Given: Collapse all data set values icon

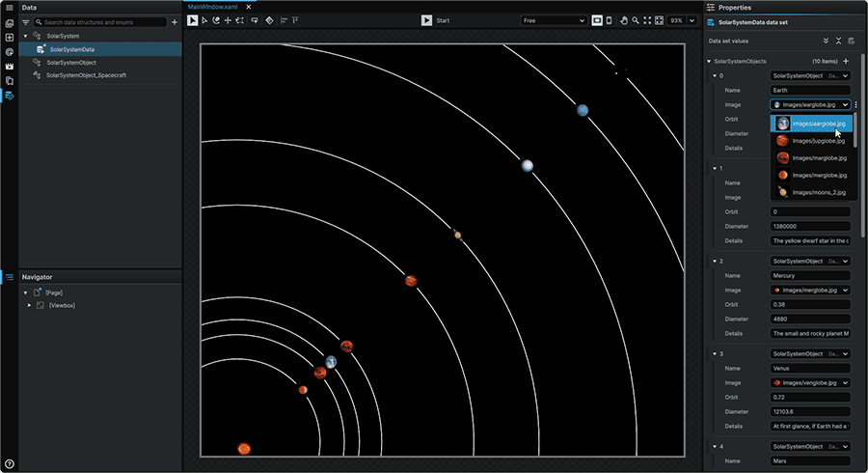Looking at the screenshot, I should tap(839, 41).
